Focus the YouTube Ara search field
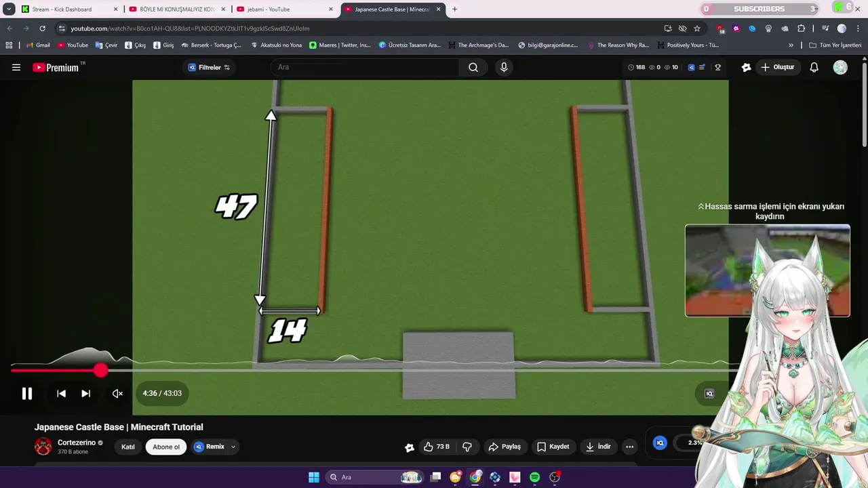Viewport: 868px width, 488px height. (x=366, y=67)
